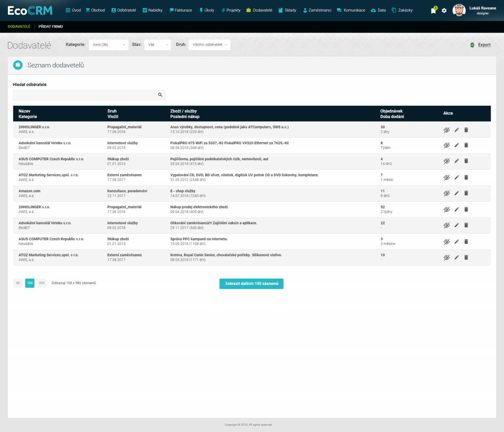This screenshot has height=432, width=504.
Task: Click the user avatar of Lukáš Raveane
Action: coord(459,10)
